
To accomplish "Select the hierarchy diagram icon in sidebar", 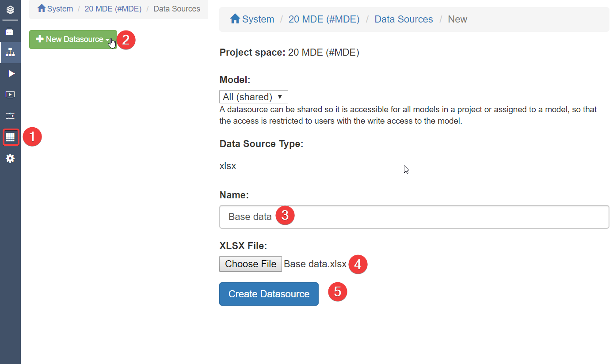I will tap(10, 53).
